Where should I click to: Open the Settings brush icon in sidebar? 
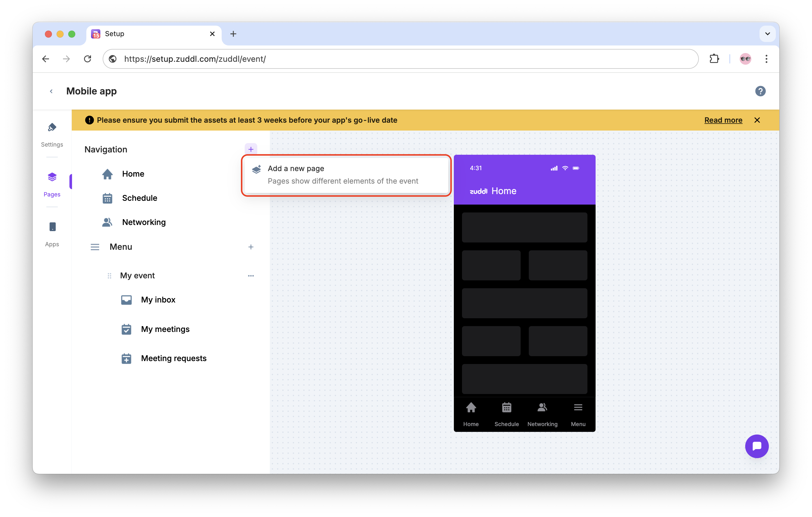[x=52, y=127]
